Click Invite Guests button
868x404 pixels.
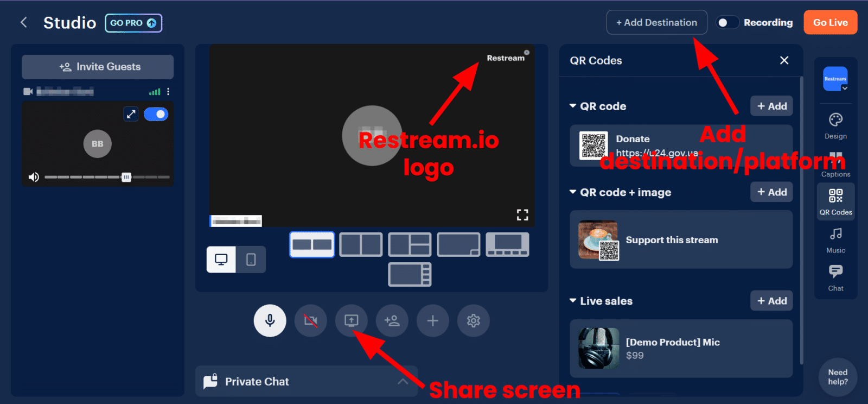tap(98, 67)
